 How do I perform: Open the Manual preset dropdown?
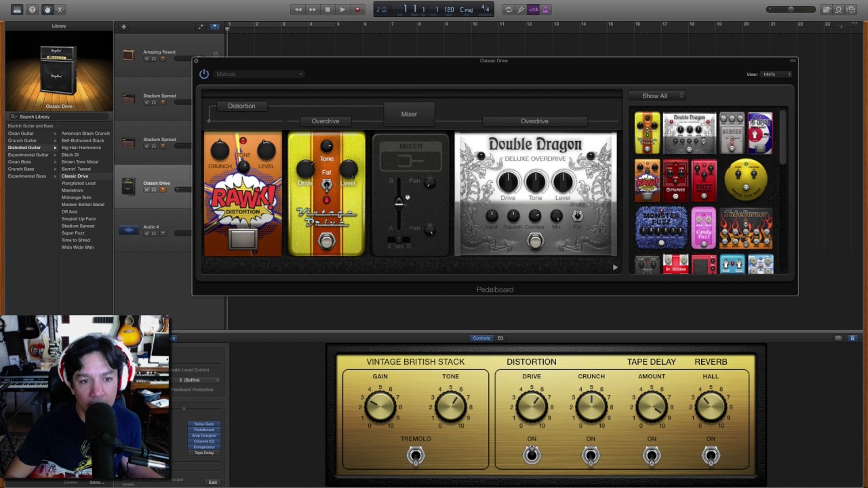click(259, 74)
